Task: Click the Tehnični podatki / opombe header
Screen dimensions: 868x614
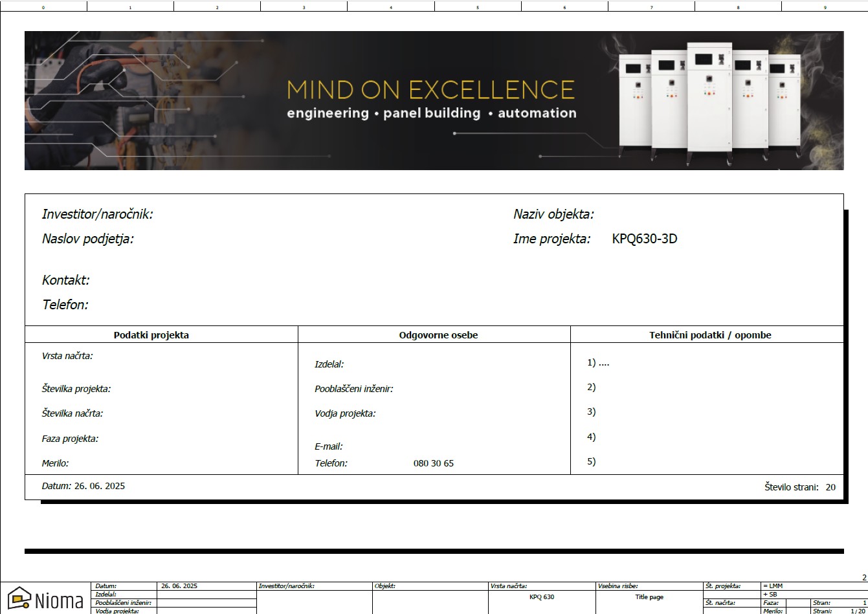Action: click(710, 335)
